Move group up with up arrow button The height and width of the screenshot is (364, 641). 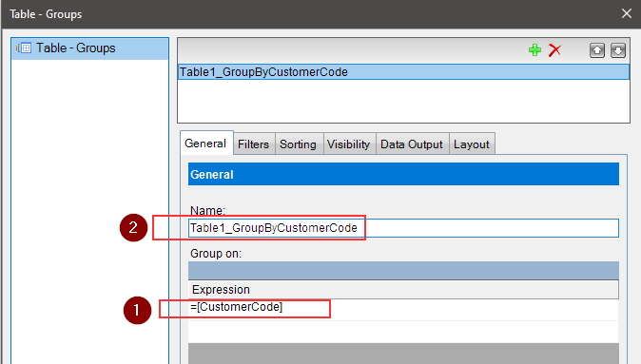pyautogui.click(x=597, y=50)
